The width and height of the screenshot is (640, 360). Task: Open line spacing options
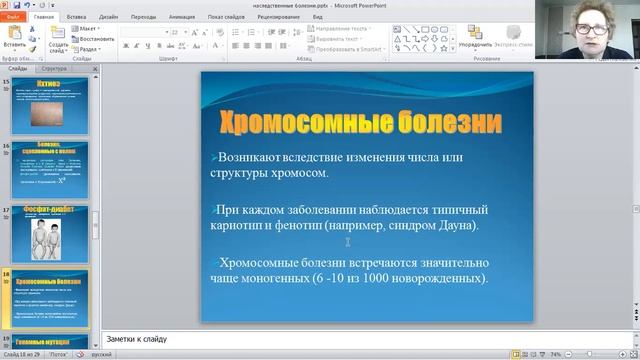[298, 32]
